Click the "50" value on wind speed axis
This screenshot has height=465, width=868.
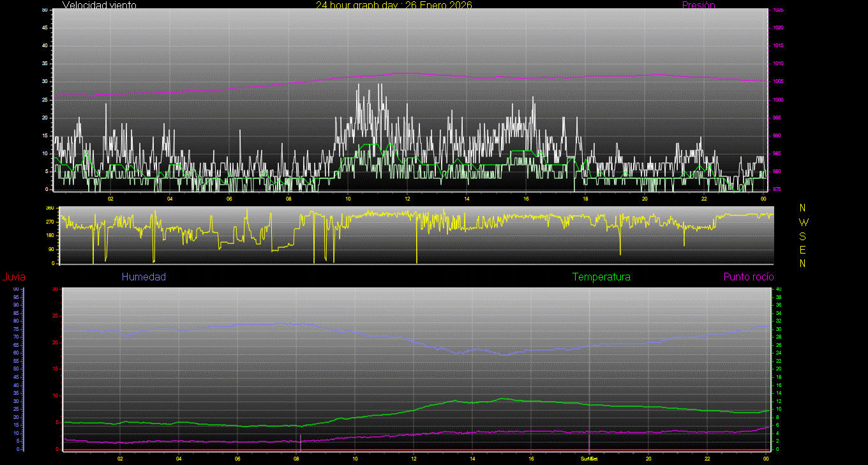tap(45, 10)
